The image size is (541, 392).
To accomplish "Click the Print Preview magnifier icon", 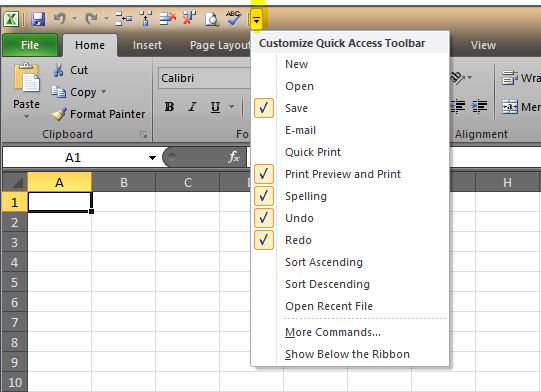I will (x=212, y=19).
